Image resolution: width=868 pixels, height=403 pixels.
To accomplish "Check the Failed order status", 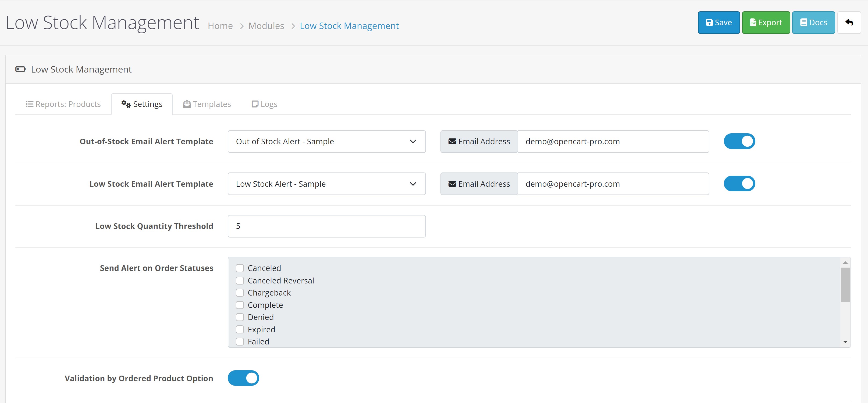I will pyautogui.click(x=240, y=342).
